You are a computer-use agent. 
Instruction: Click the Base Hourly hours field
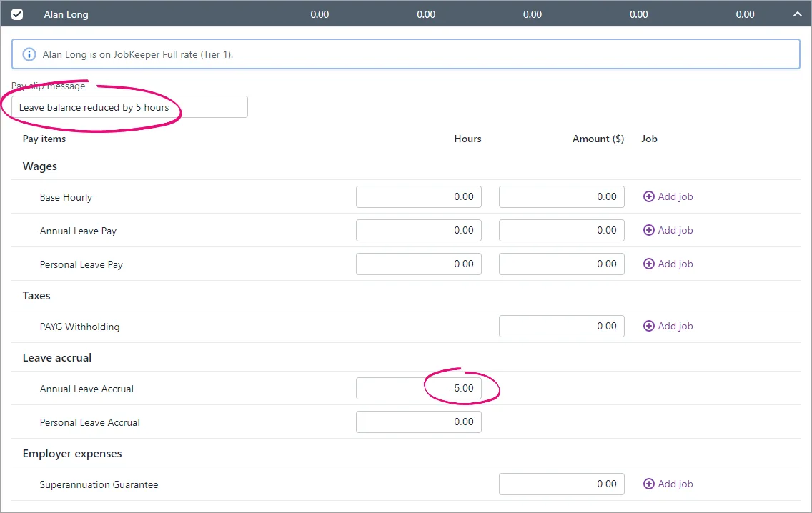point(418,196)
